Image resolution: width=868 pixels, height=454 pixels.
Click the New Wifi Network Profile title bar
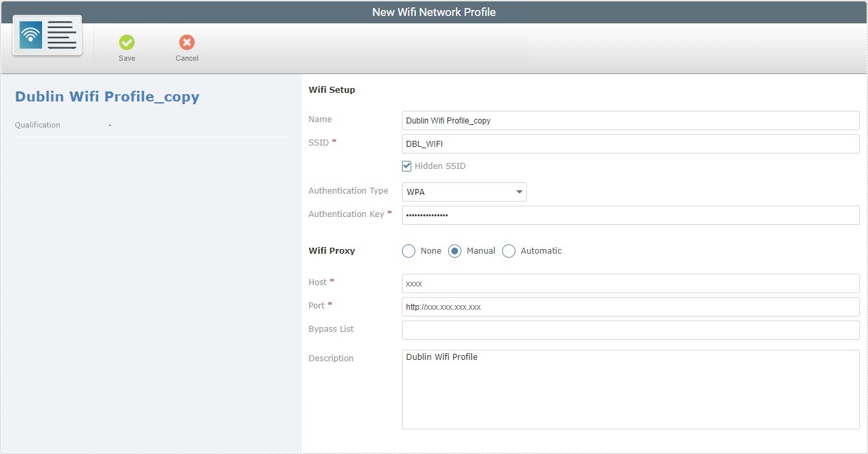pos(434,11)
